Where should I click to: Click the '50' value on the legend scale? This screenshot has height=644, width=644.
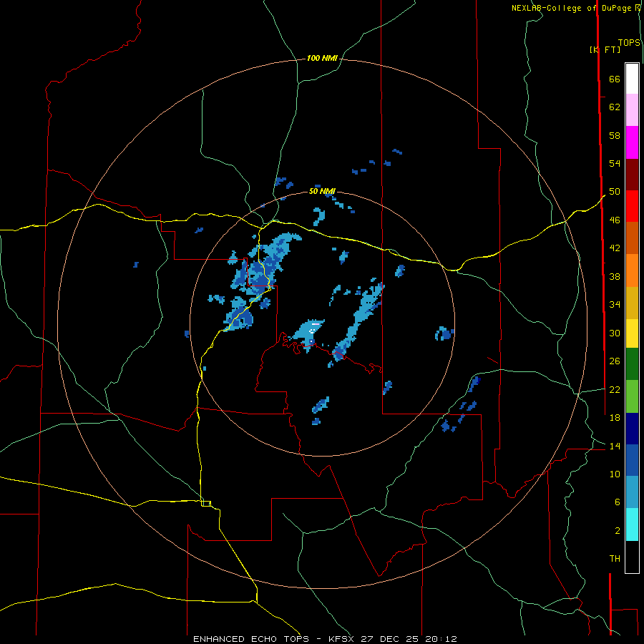click(615, 192)
